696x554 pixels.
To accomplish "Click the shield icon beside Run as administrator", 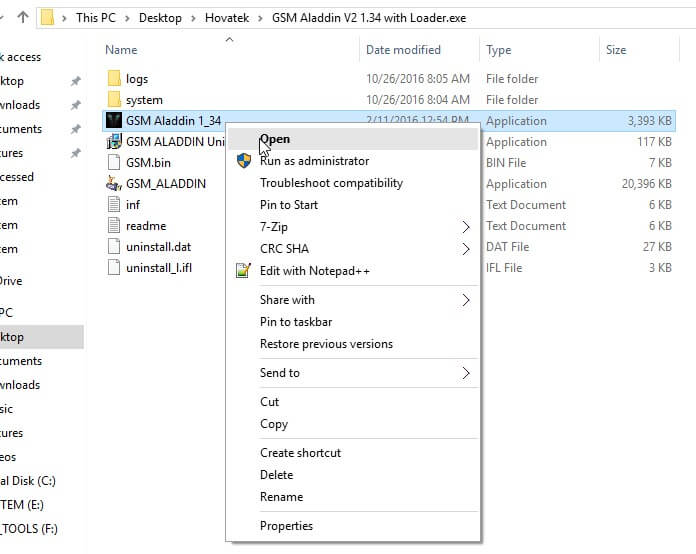I will [x=244, y=161].
